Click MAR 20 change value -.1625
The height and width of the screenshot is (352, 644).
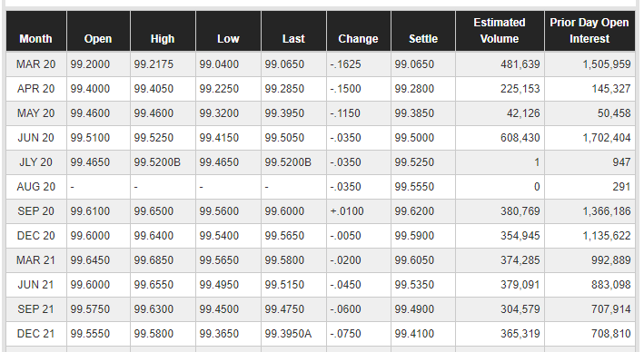(x=345, y=64)
